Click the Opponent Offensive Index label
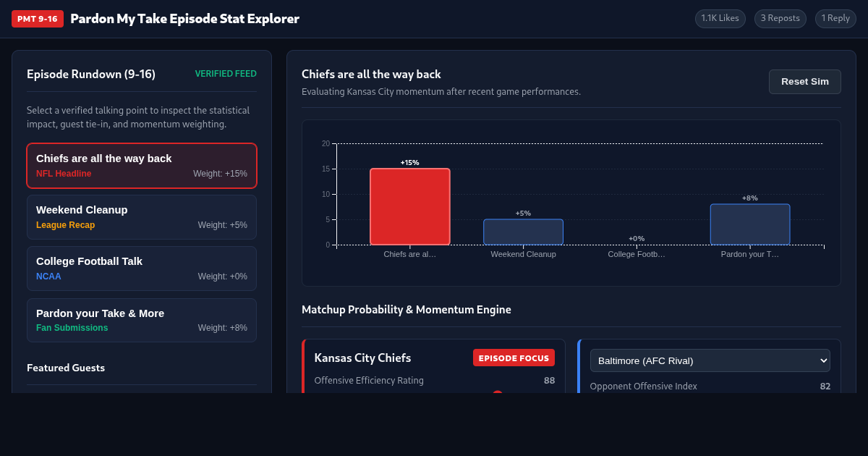Screen dimensions: 868x456 [x=644, y=387]
